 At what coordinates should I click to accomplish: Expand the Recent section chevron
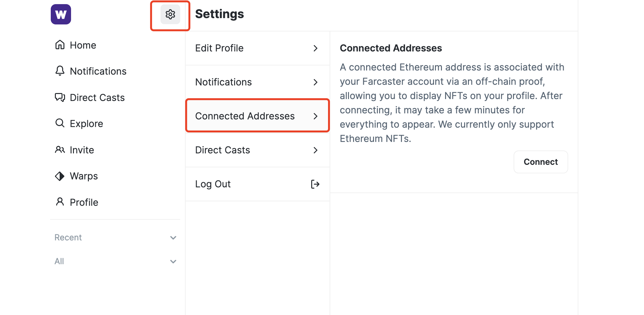point(173,238)
